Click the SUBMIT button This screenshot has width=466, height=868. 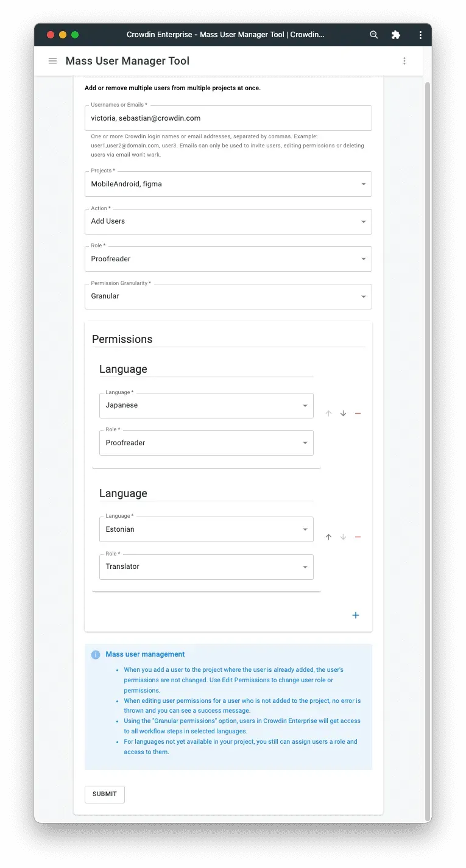tap(104, 794)
